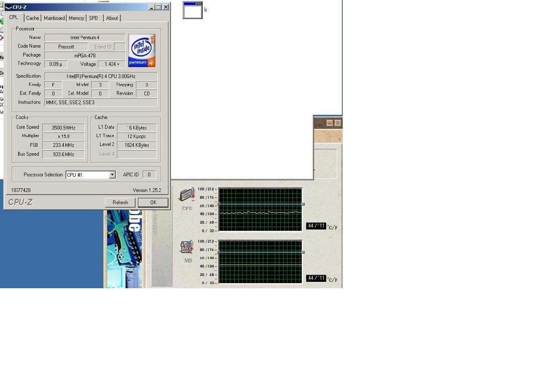Screen dimensions: 536x392
Task: Select the SPD tab
Action: pos(94,18)
